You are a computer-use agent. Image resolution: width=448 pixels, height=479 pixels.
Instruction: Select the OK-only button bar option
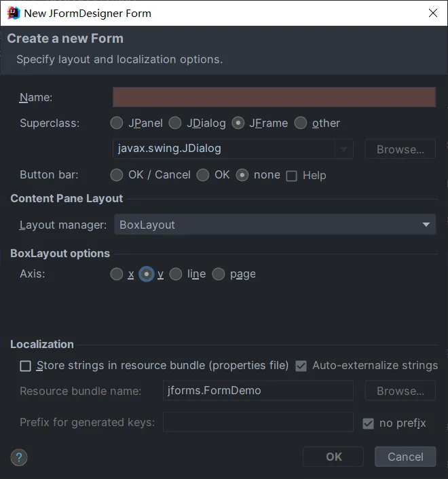point(202,175)
